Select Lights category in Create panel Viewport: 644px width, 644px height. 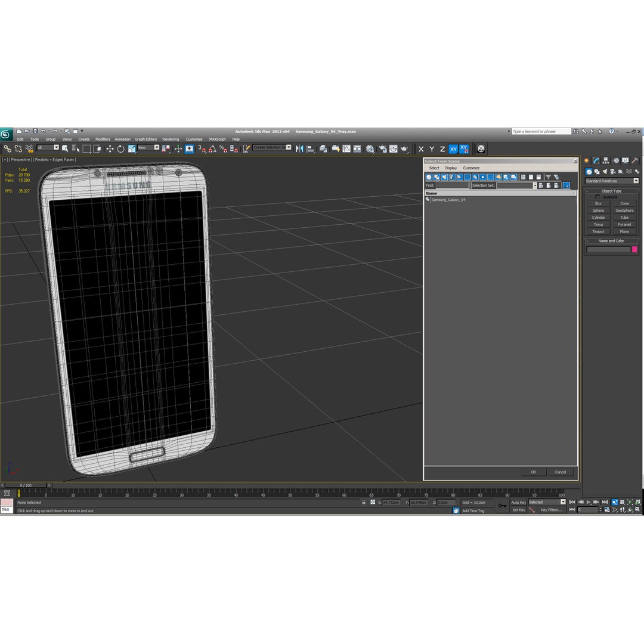pyautogui.click(x=605, y=172)
